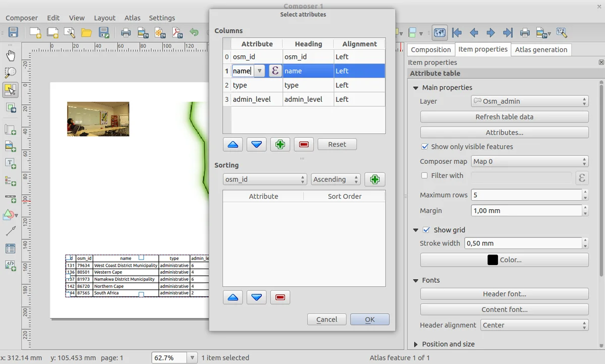Screen dimensions: 605x364
Task: Switch to the Atlas generation tab
Action: point(541,49)
